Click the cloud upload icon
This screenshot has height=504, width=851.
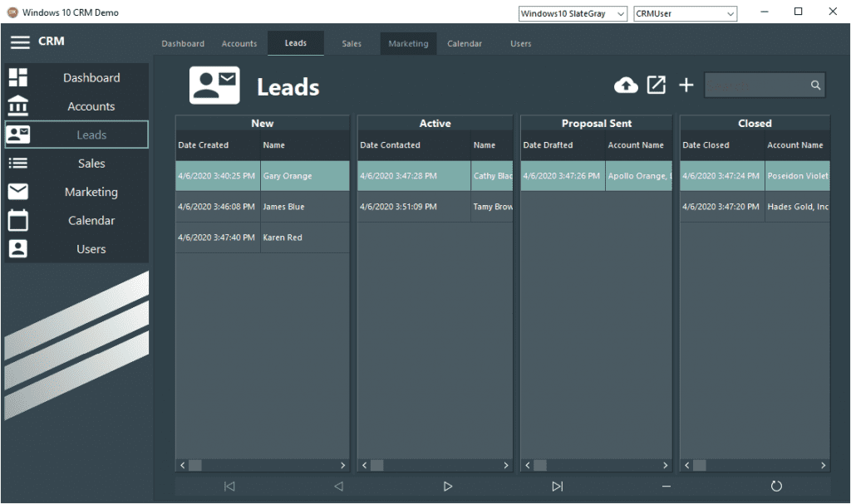click(x=626, y=86)
